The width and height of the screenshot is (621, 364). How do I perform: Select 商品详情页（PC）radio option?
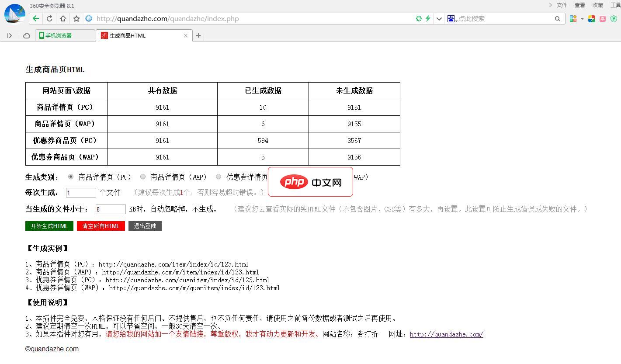pyautogui.click(x=70, y=177)
